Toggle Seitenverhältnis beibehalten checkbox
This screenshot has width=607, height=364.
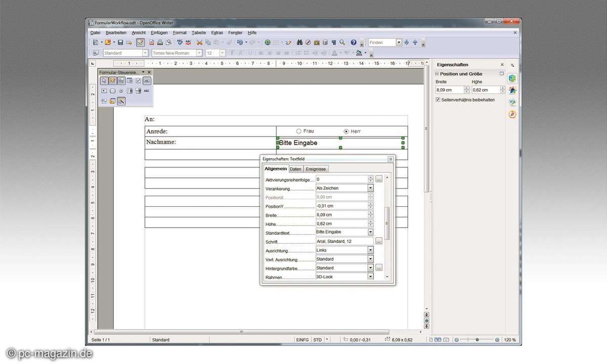[x=438, y=100]
